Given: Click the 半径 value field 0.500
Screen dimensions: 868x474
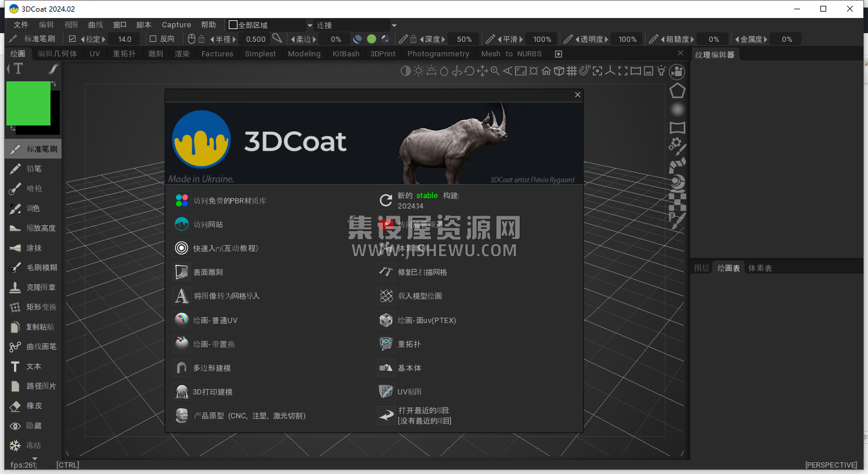Looking at the screenshot, I should click(255, 39).
